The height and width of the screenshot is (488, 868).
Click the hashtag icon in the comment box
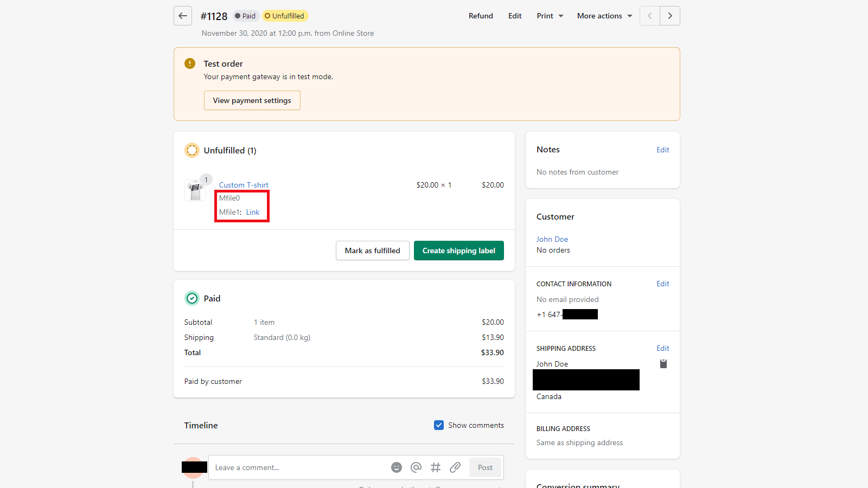pyautogui.click(x=436, y=467)
